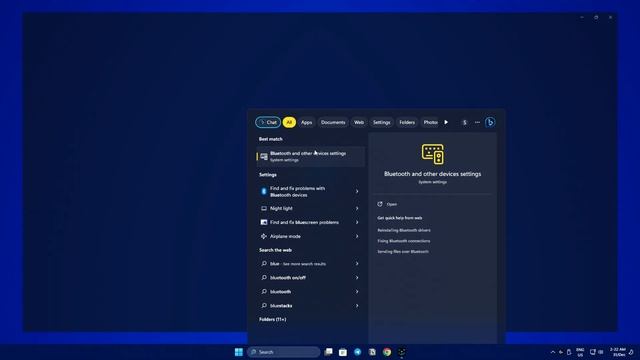Open 'Fixing Bluetooth connections' help link
The height and width of the screenshot is (360, 640).
[x=403, y=241]
